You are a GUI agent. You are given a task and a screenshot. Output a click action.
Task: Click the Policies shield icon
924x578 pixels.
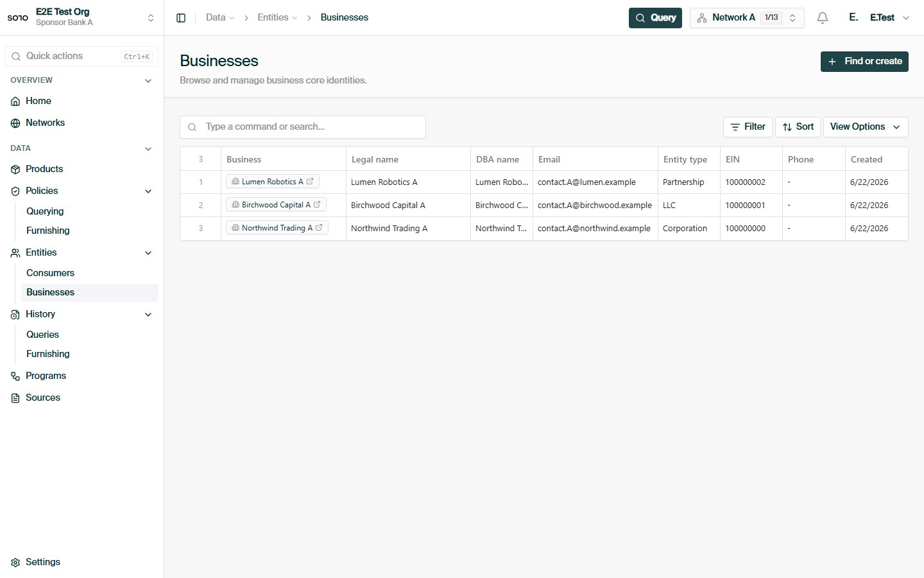point(15,191)
